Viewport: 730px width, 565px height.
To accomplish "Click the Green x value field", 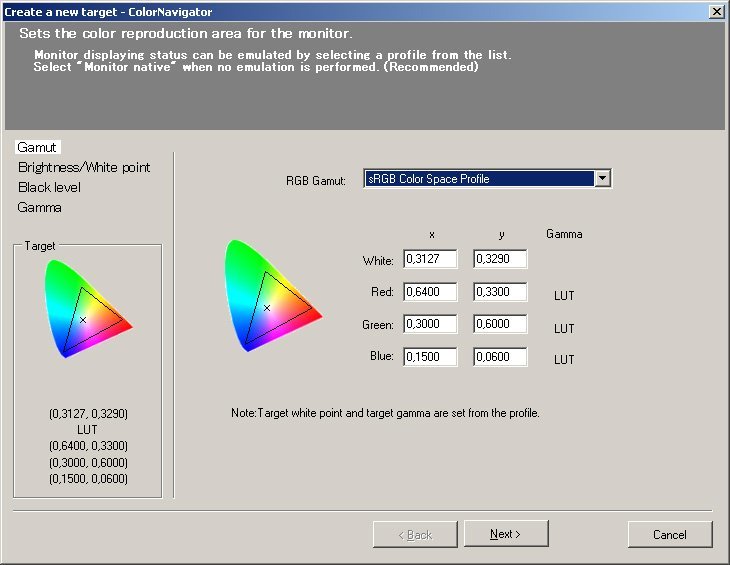I will point(430,324).
